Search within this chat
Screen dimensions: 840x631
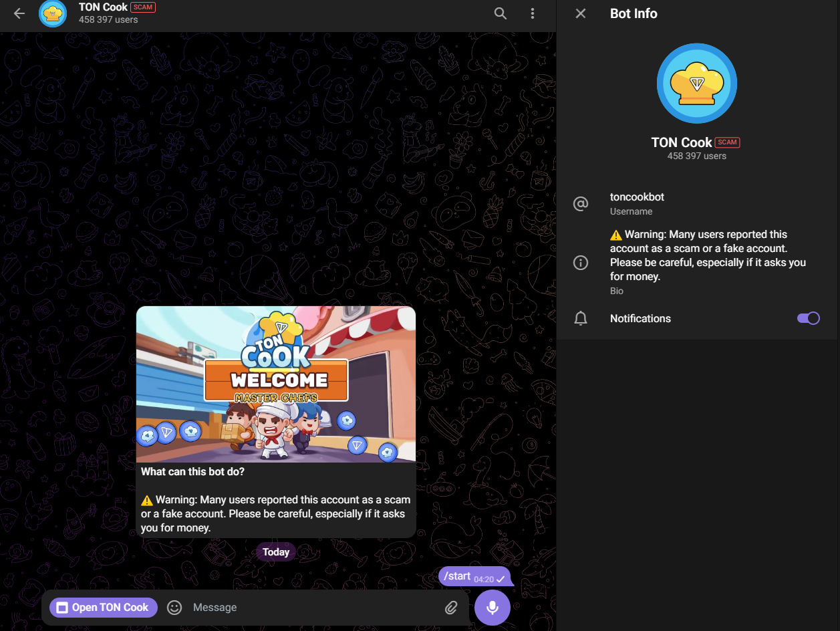pyautogui.click(x=501, y=13)
